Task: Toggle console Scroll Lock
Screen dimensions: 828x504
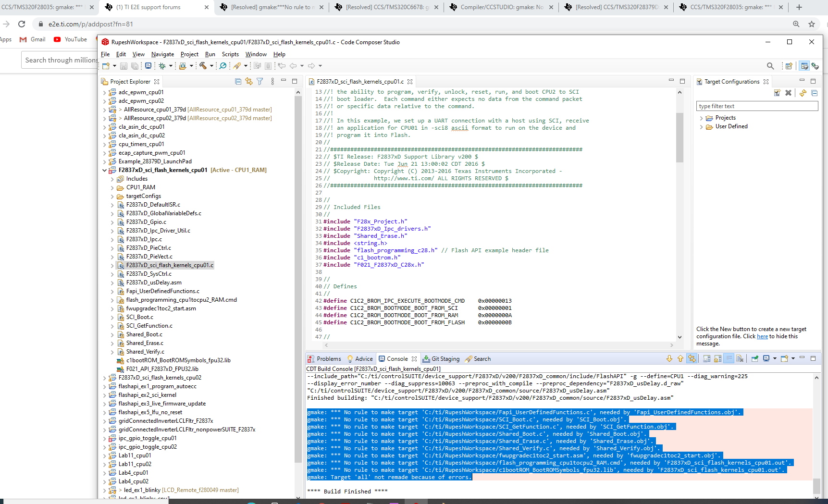Action: click(717, 359)
